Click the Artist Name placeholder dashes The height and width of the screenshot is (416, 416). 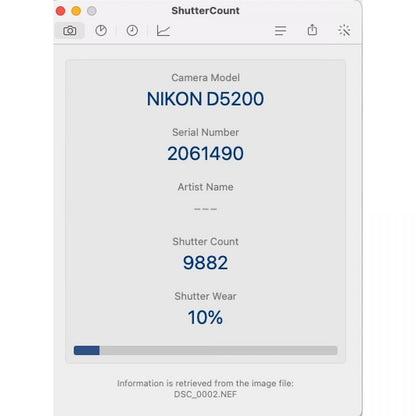pos(205,209)
